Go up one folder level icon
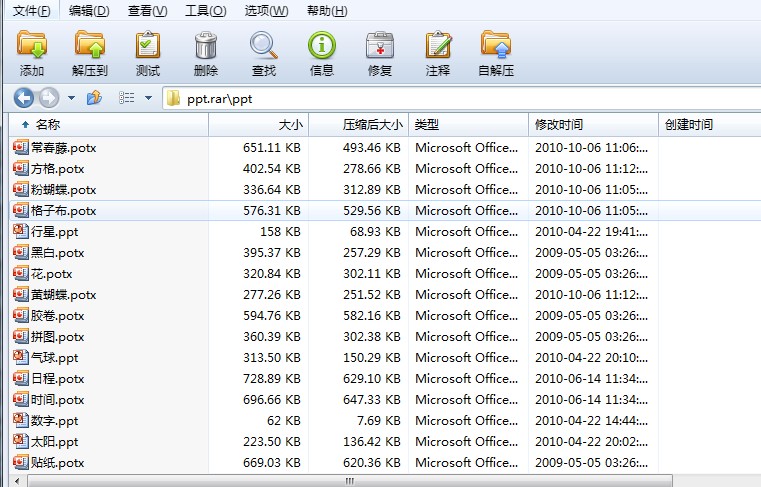Screen dimensions: 761x487 tap(94, 98)
